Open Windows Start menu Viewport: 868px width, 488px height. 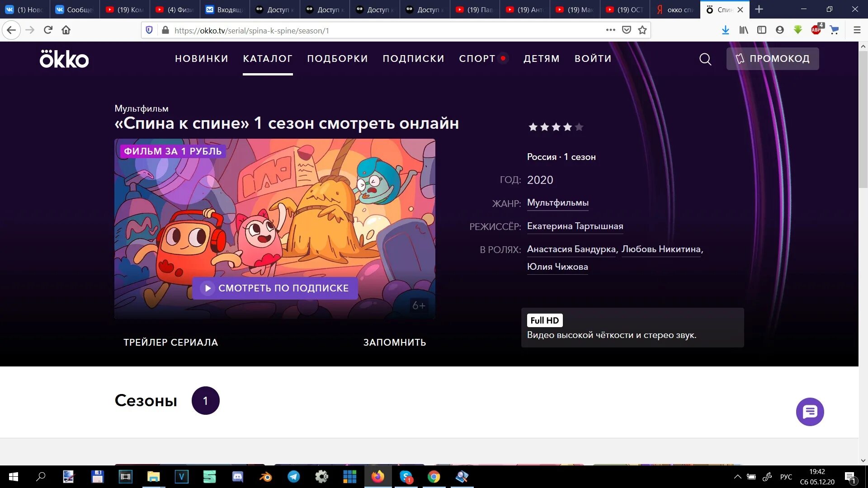coord(14,477)
